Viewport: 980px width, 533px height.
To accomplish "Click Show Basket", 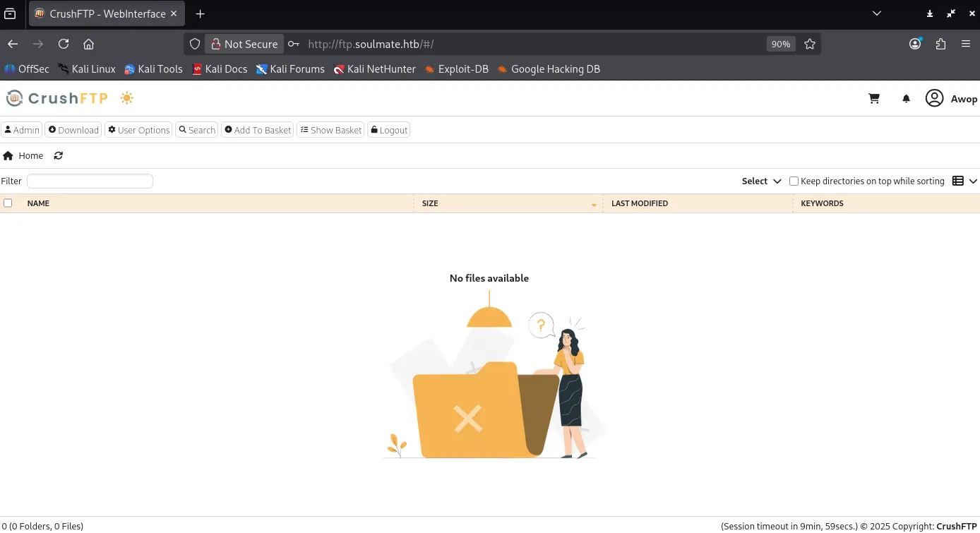I will tap(330, 130).
